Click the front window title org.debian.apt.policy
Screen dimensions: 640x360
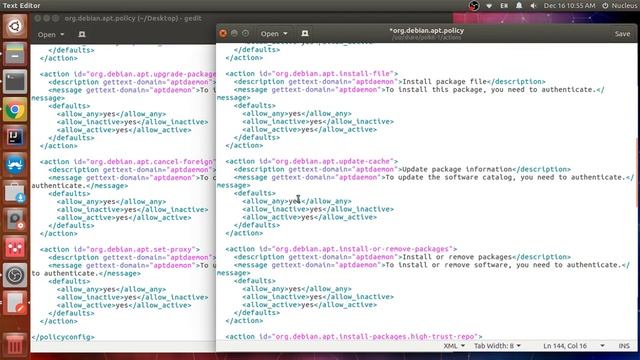[x=427, y=31]
